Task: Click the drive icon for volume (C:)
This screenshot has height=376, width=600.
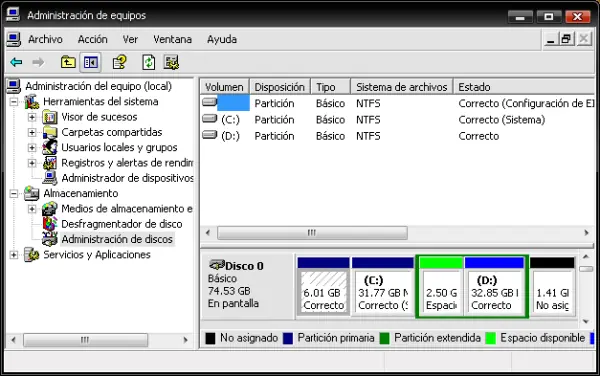Action: pos(209,119)
